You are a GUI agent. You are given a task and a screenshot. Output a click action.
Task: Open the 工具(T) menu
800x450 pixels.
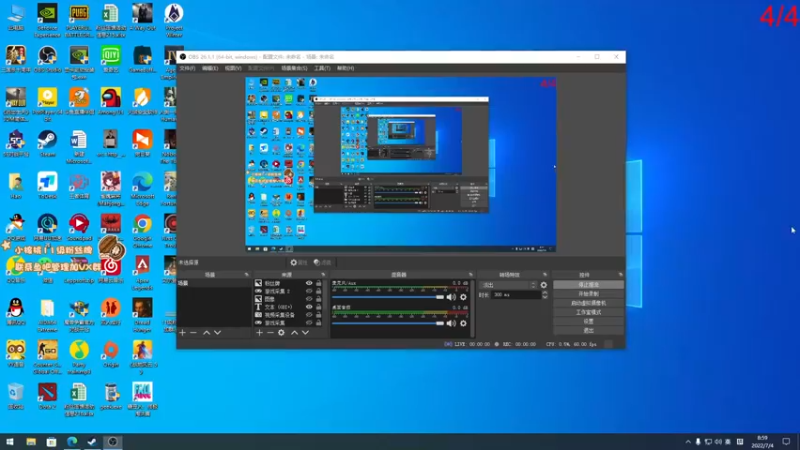tap(322, 68)
